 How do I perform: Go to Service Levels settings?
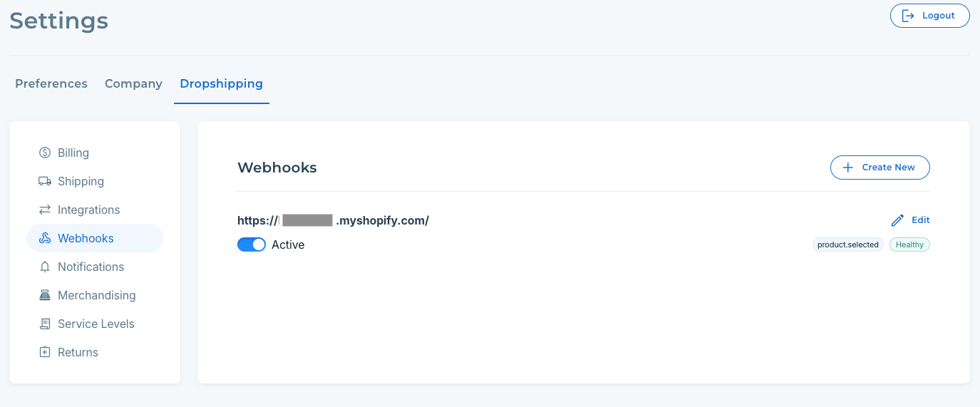96,324
